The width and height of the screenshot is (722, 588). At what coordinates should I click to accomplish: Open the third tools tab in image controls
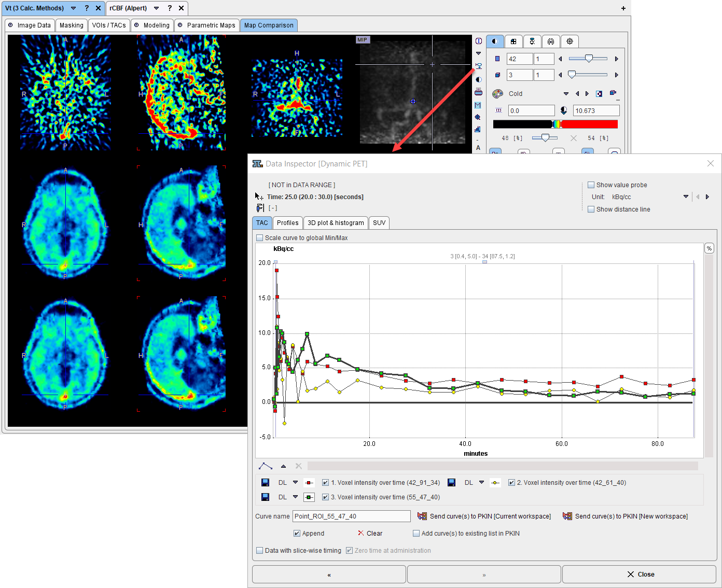click(x=532, y=41)
